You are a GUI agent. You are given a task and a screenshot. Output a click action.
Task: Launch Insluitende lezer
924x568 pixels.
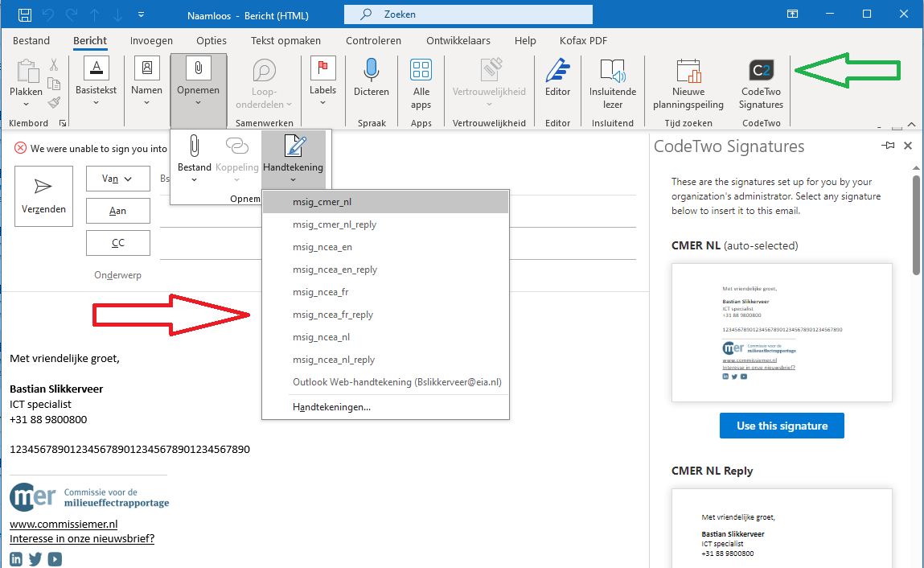[x=613, y=84]
